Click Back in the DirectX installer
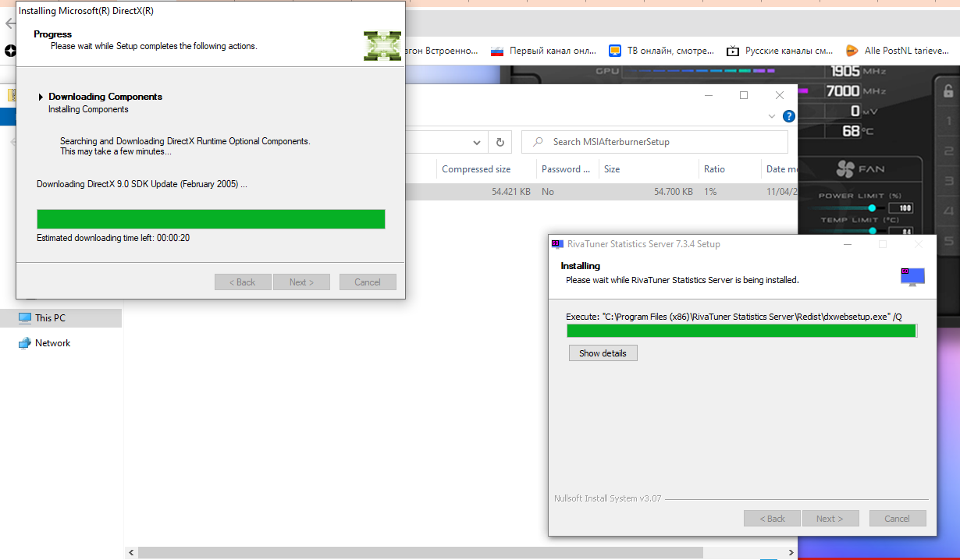The height and width of the screenshot is (560, 960). click(x=243, y=282)
